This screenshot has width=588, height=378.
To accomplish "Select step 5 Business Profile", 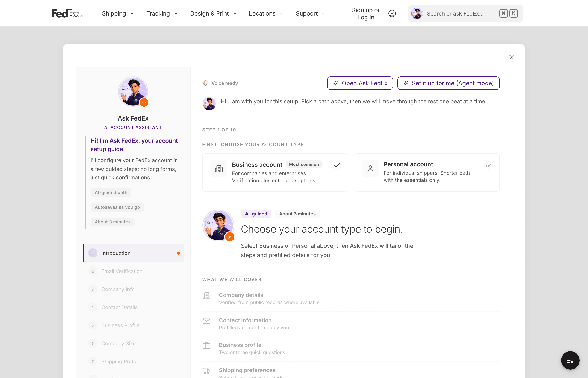I will [x=134, y=325].
